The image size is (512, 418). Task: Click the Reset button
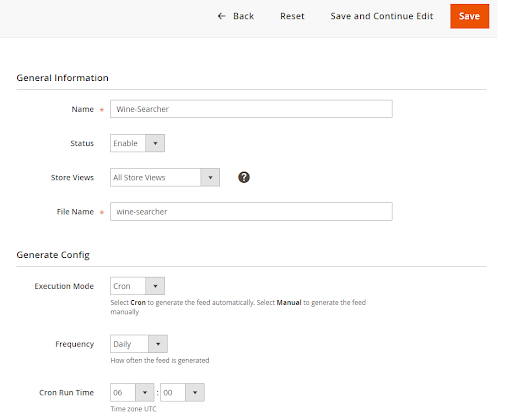[292, 16]
